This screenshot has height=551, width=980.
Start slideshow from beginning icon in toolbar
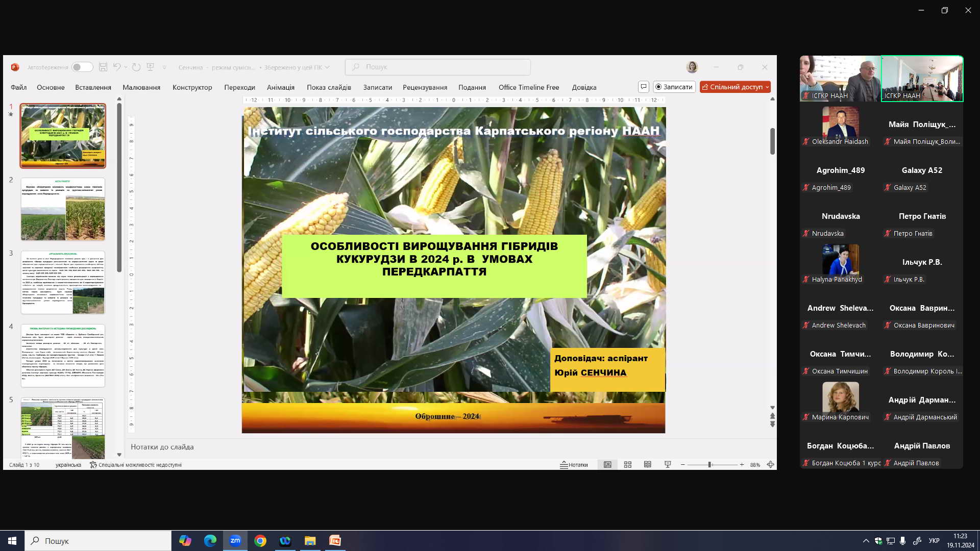pos(150,67)
